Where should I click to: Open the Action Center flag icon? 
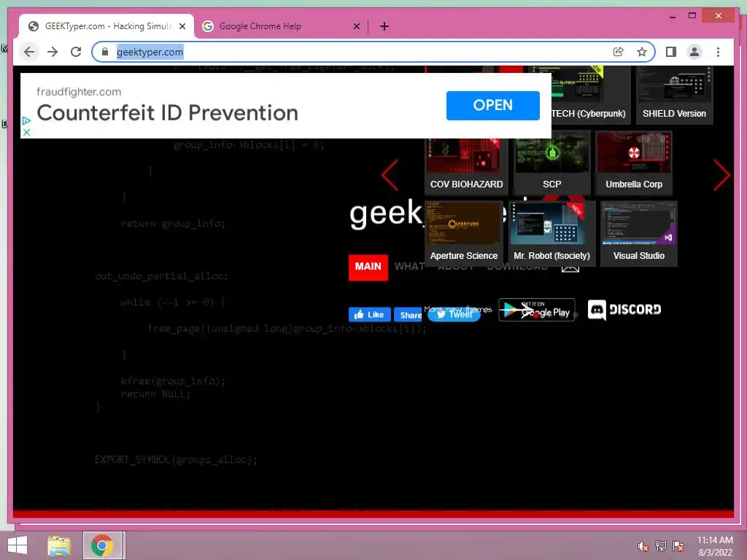678,546
